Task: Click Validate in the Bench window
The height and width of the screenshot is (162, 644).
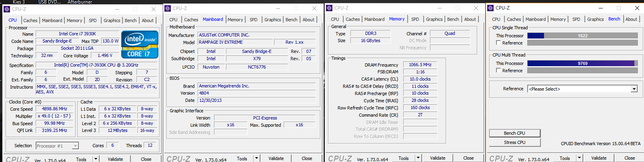Action: coord(599,158)
